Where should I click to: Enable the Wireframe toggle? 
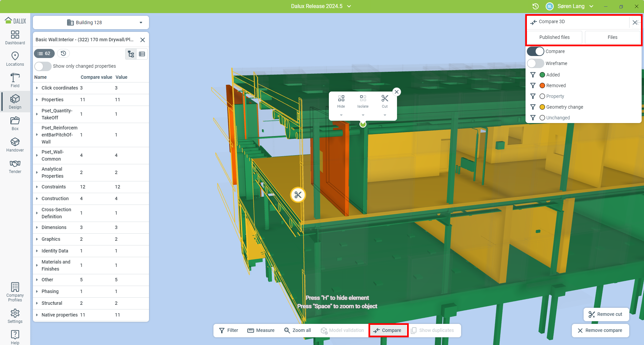(535, 63)
